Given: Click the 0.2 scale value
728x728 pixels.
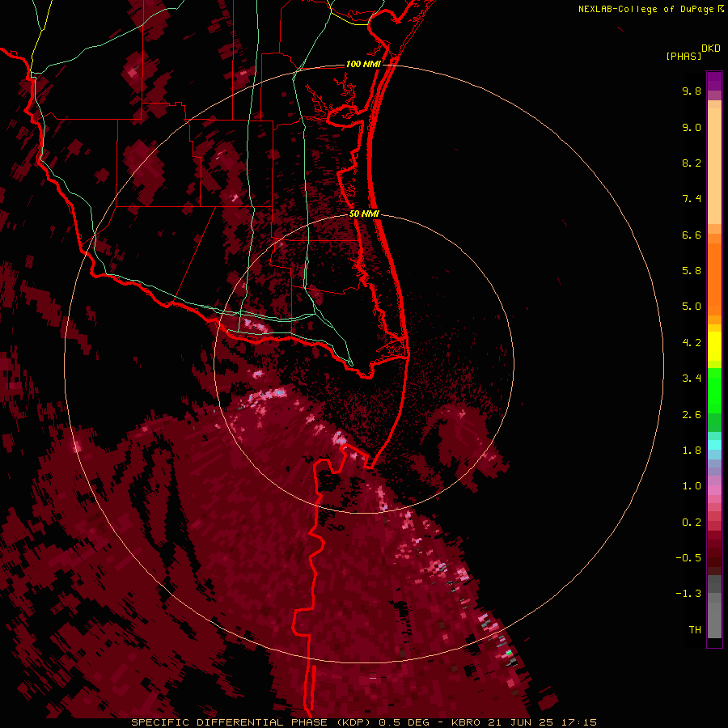Looking at the screenshot, I should [x=692, y=523].
